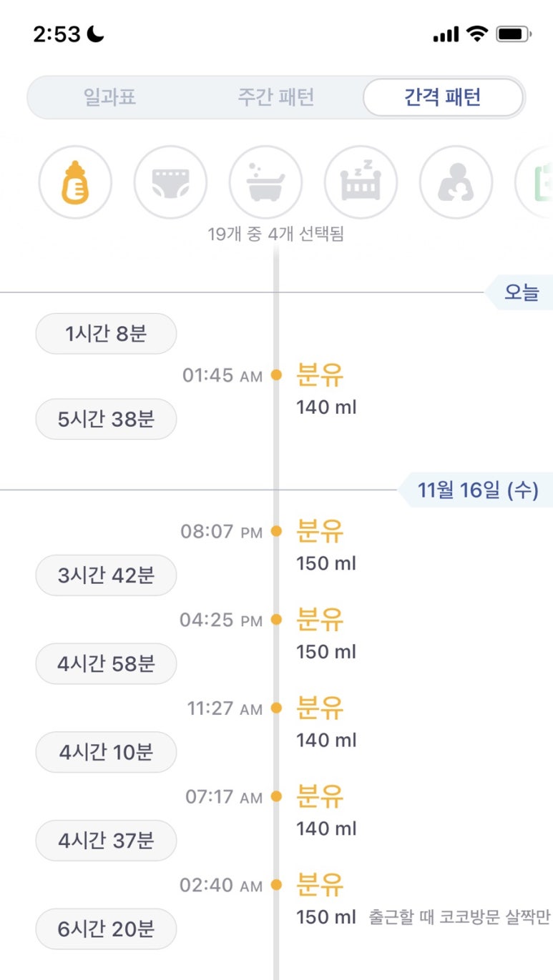Switch to the 일과표 tab
The height and width of the screenshot is (980, 553).
109,97
